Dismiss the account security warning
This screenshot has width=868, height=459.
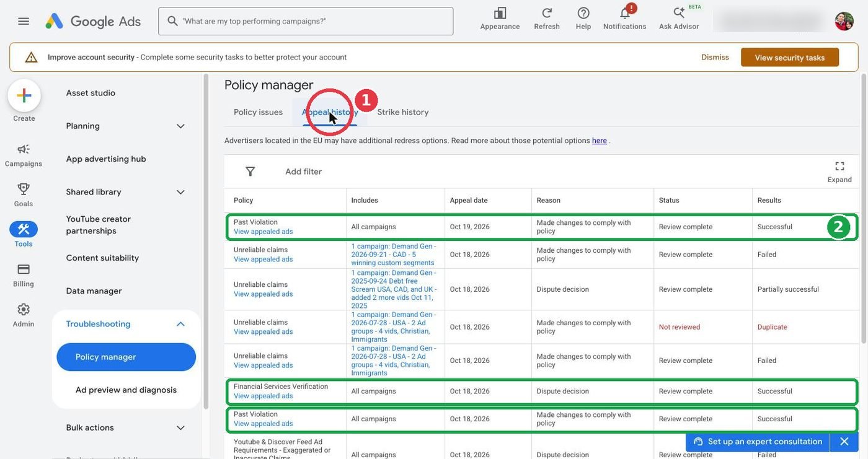click(715, 58)
